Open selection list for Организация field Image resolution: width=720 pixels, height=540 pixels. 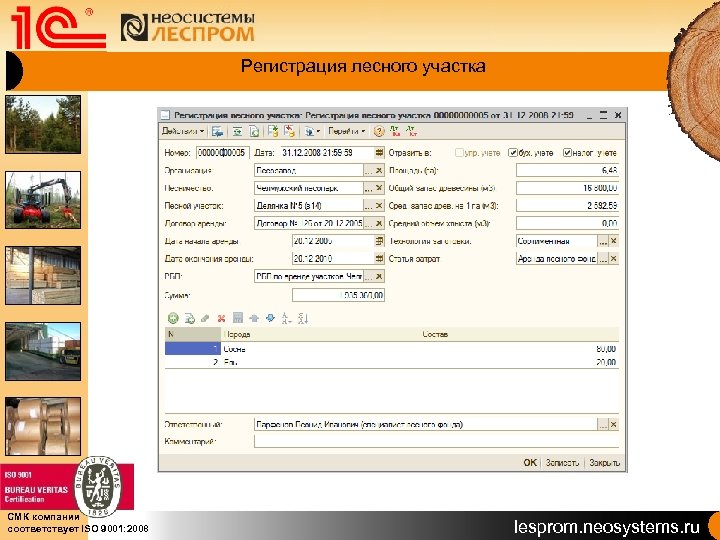tap(368, 170)
